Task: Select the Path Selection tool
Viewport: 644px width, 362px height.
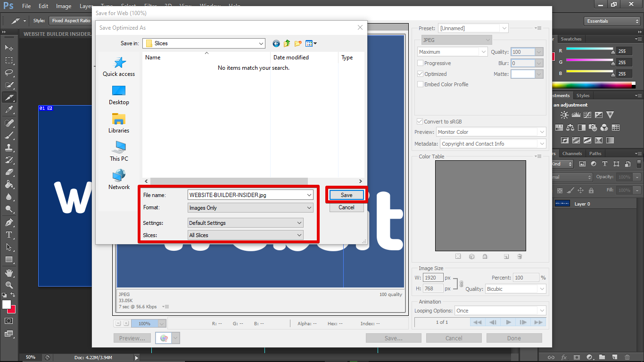Action: coord(9,247)
